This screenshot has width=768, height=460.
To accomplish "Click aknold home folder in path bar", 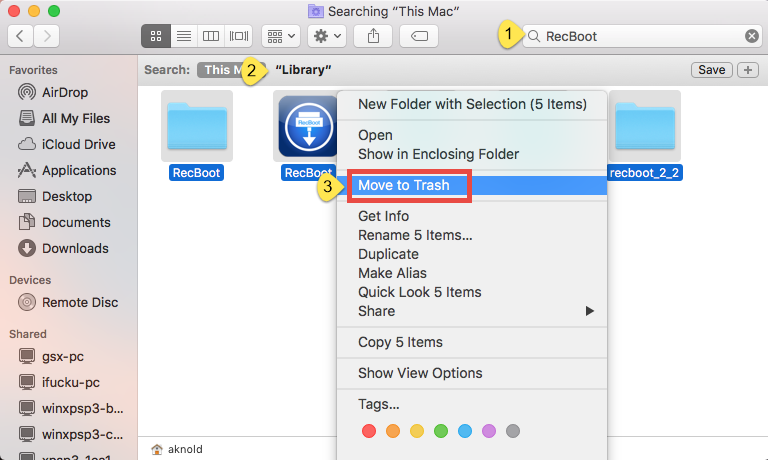I will (x=177, y=449).
